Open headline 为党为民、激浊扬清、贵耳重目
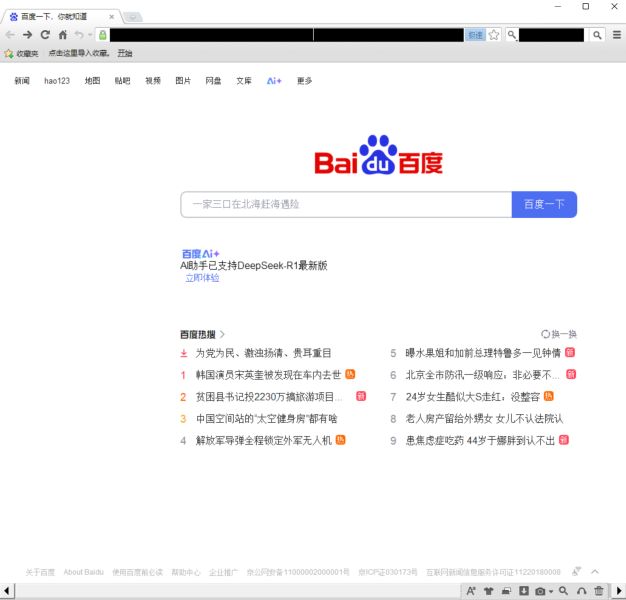626x600 pixels. click(263, 353)
